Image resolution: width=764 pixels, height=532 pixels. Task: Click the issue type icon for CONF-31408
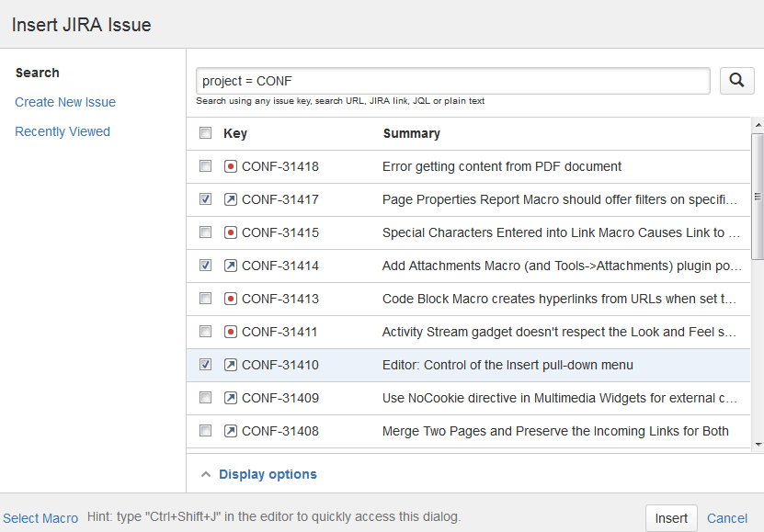(231, 431)
